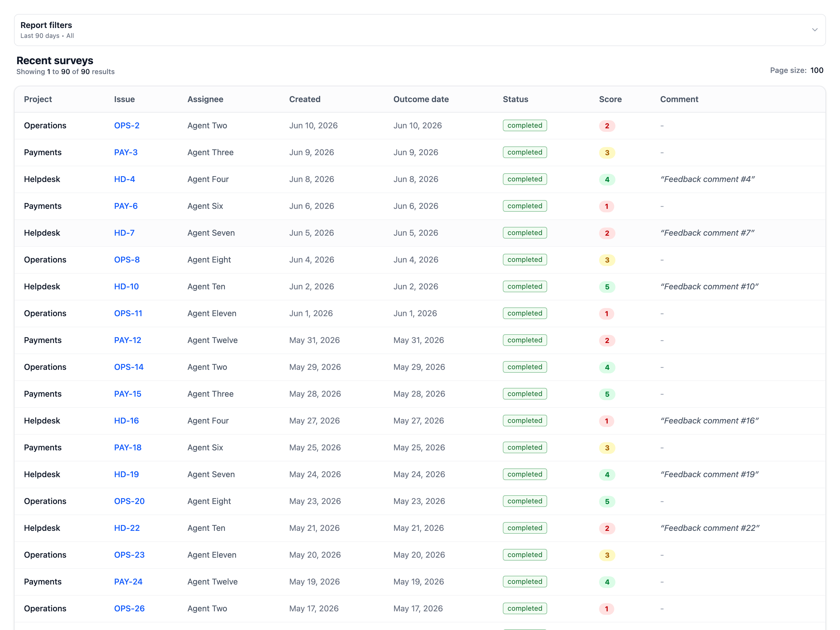Click the "Feedback comment #7" text
The height and width of the screenshot is (630, 840).
[x=707, y=233]
